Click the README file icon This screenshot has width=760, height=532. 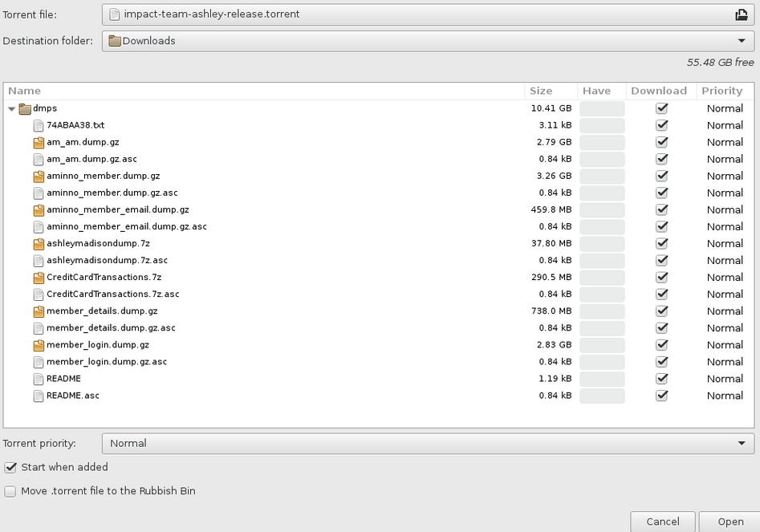pyautogui.click(x=39, y=379)
